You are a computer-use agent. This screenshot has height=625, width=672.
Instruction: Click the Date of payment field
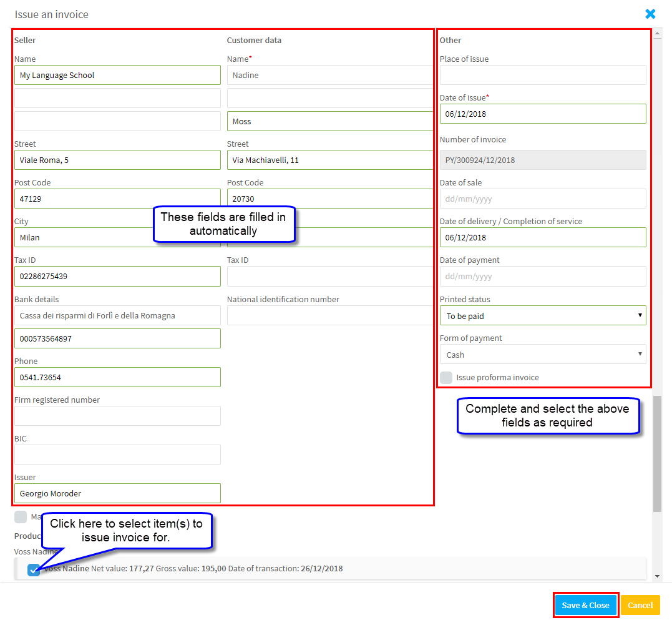point(542,277)
